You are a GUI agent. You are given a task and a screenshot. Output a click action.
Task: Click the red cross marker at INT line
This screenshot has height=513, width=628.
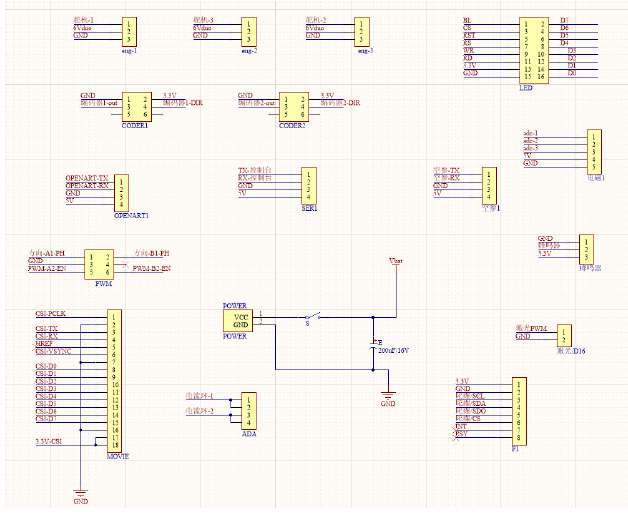pos(455,431)
